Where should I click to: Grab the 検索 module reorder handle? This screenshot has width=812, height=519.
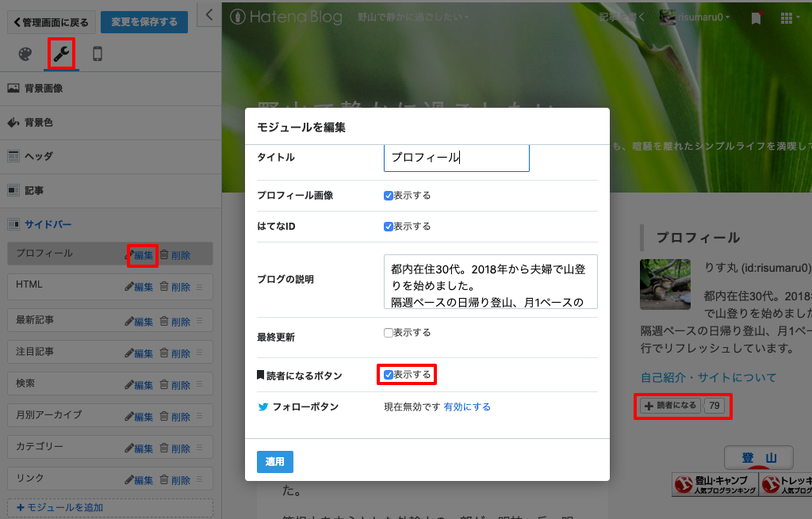tap(200, 384)
